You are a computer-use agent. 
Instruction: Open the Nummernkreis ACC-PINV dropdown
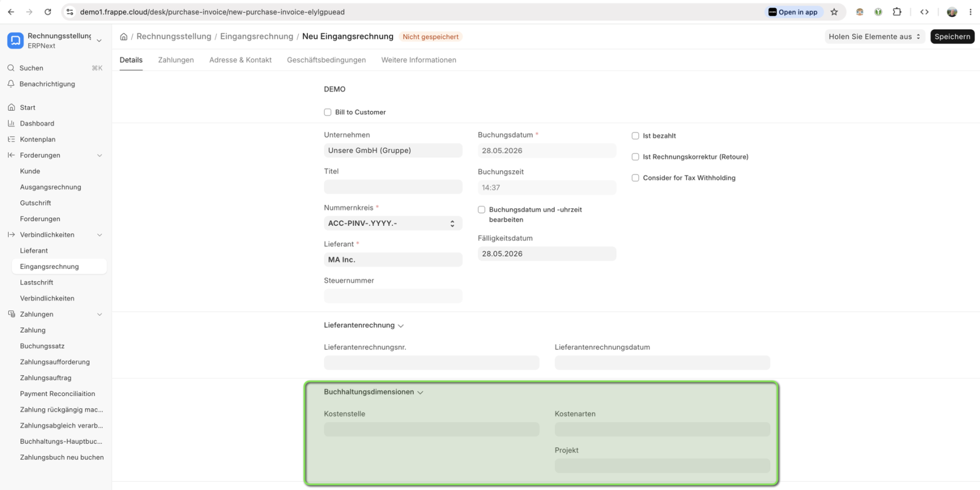(393, 223)
